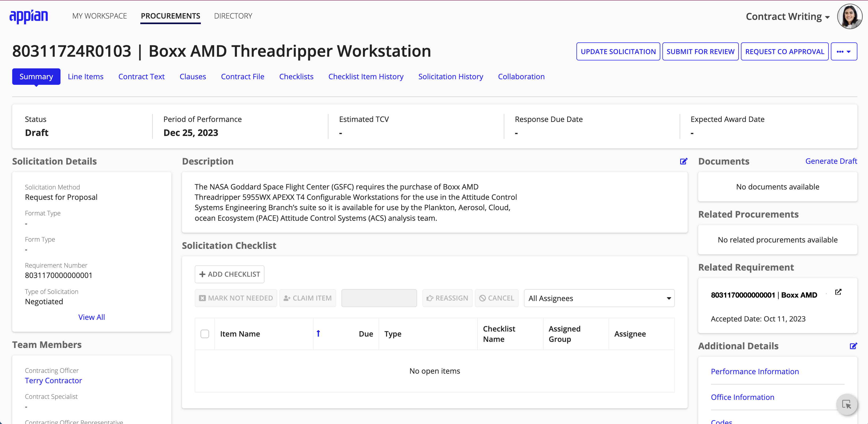Go to the Checklists tab
The width and height of the screenshot is (868, 424).
click(x=296, y=77)
